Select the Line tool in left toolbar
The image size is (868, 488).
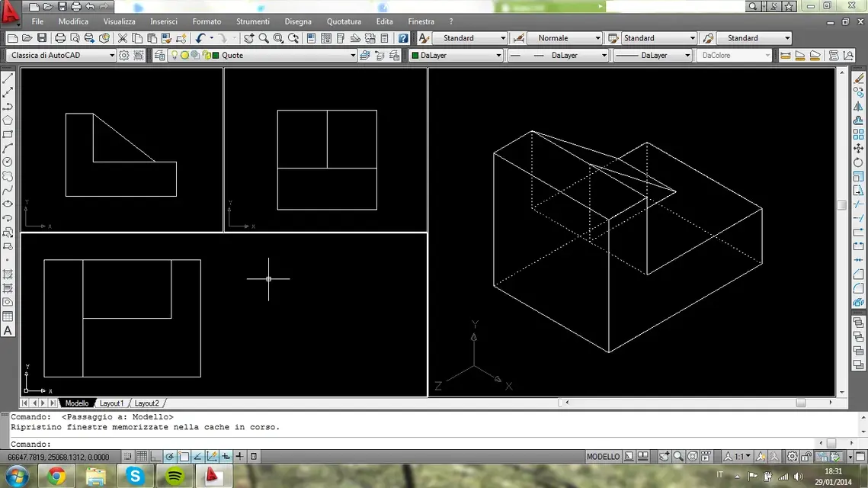8,78
